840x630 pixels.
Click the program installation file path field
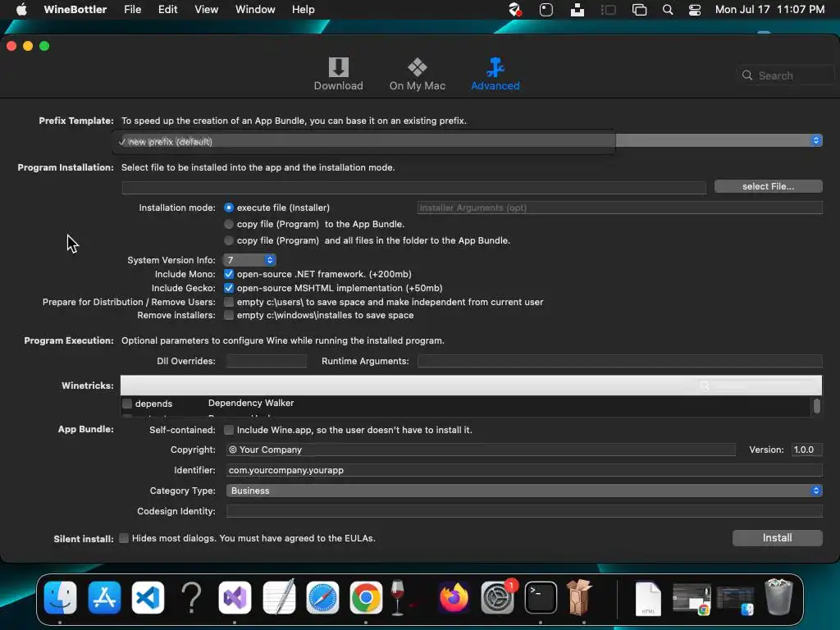point(413,187)
